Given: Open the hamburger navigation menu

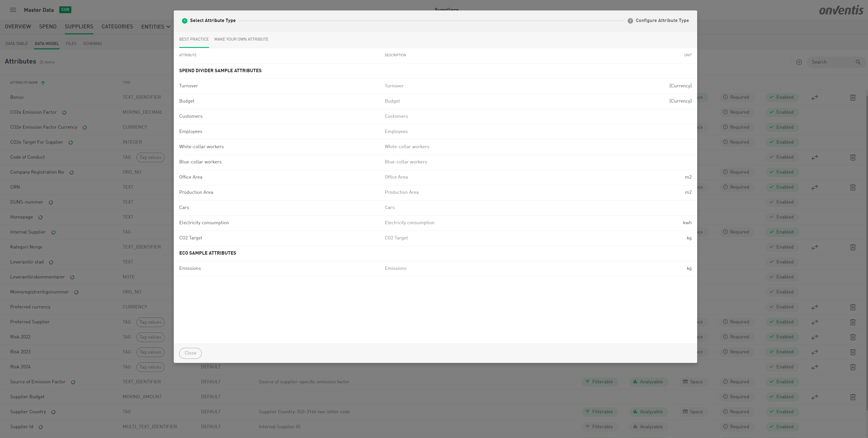Looking at the screenshot, I should pos(13,10).
